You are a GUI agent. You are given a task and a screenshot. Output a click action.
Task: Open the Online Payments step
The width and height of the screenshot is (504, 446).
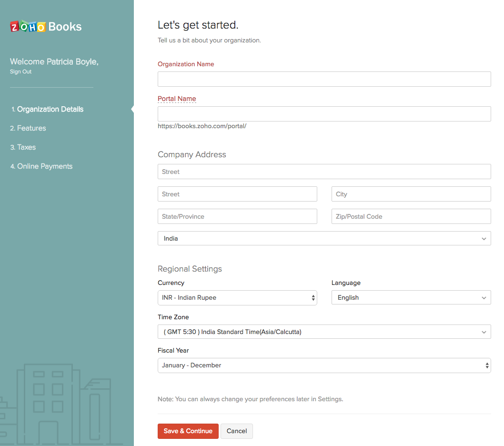(44, 166)
